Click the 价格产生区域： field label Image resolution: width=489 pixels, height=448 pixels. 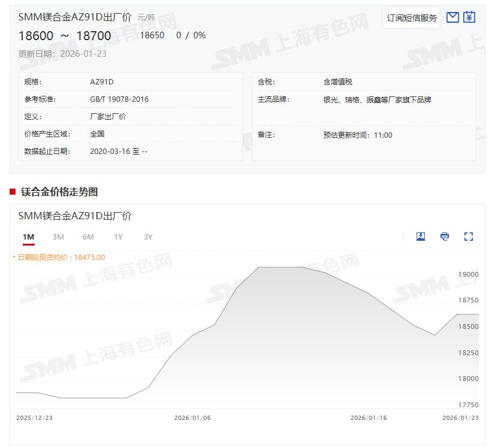[47, 134]
